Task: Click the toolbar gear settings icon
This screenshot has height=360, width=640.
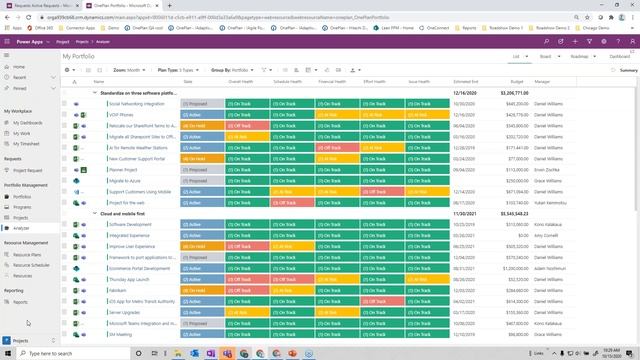Action: coord(67,70)
